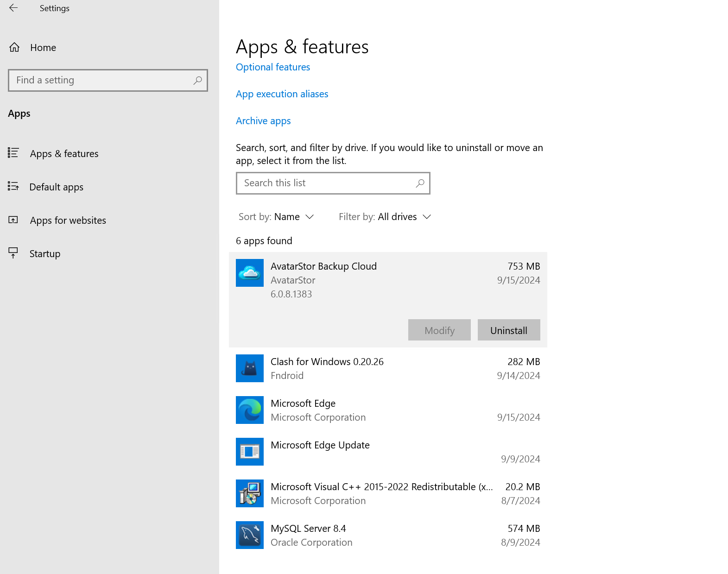
Task: Open the Filter by All drives dropdown
Action: pyautogui.click(x=385, y=217)
